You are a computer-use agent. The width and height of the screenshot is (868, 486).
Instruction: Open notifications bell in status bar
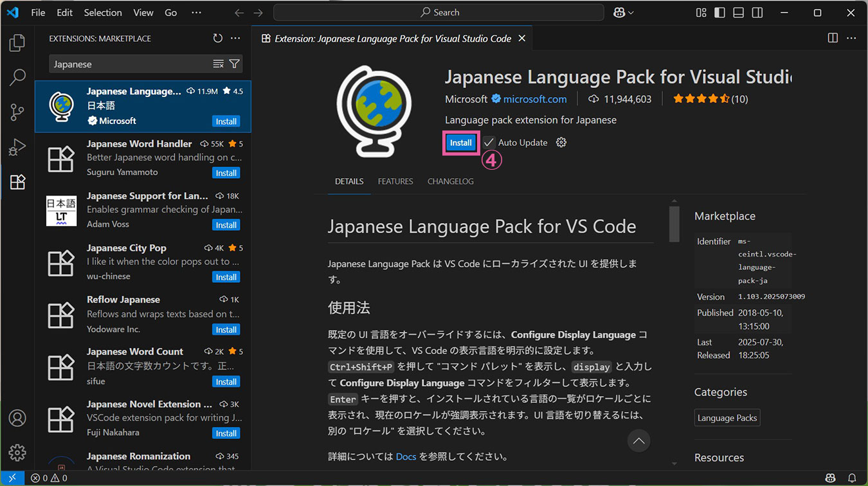click(x=852, y=478)
